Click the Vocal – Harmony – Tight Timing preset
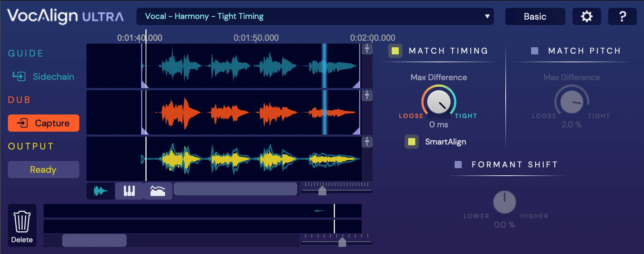 pyautogui.click(x=204, y=16)
